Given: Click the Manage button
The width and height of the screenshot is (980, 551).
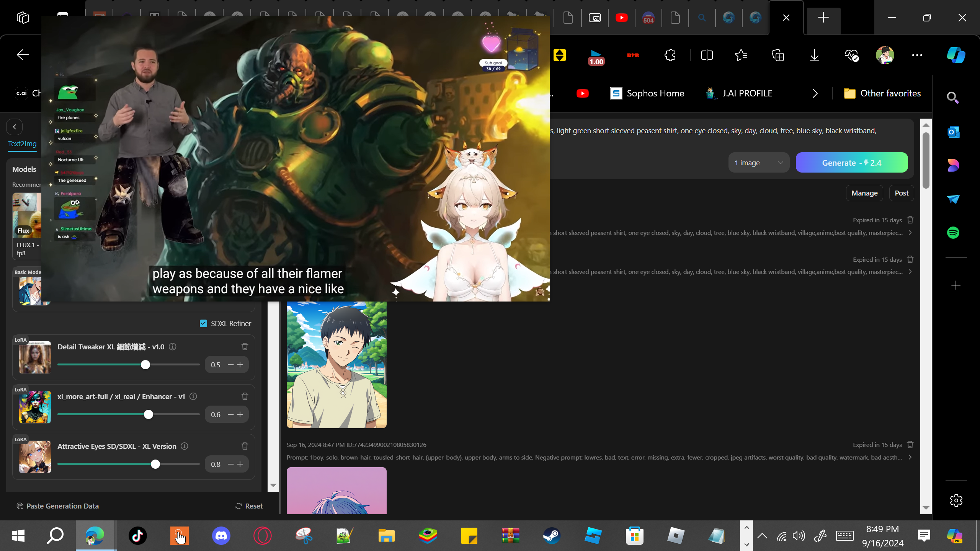Looking at the screenshot, I should pos(864,193).
